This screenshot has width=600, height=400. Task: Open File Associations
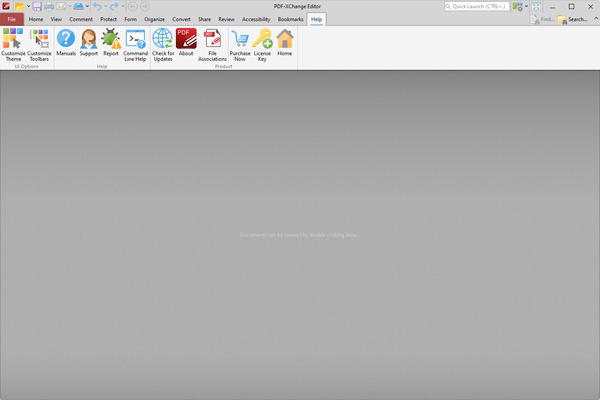pyautogui.click(x=212, y=44)
